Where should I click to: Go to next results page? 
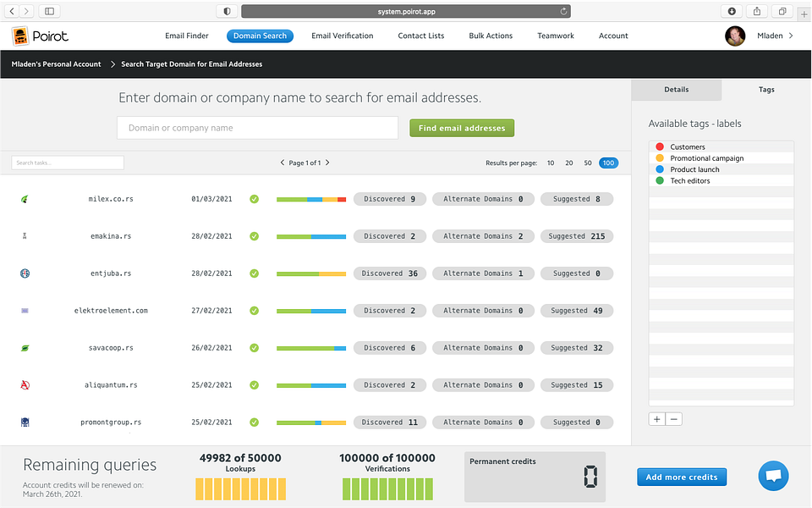click(327, 163)
